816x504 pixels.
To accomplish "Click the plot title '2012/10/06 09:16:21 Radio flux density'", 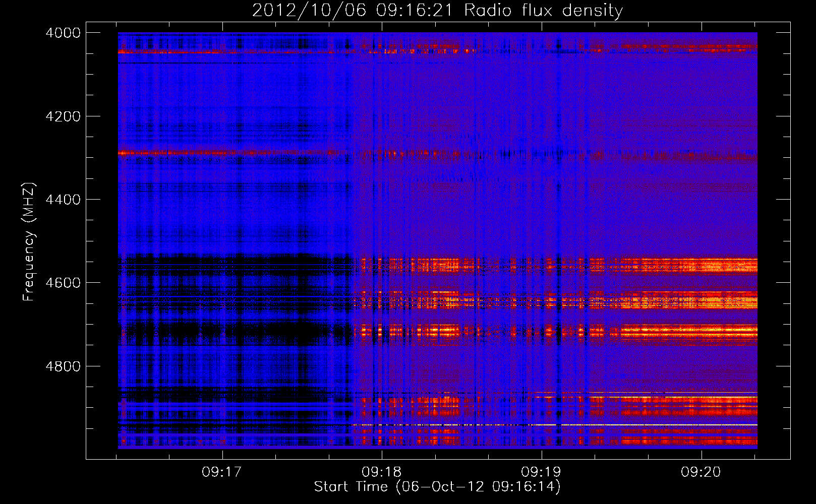I will (x=438, y=10).
